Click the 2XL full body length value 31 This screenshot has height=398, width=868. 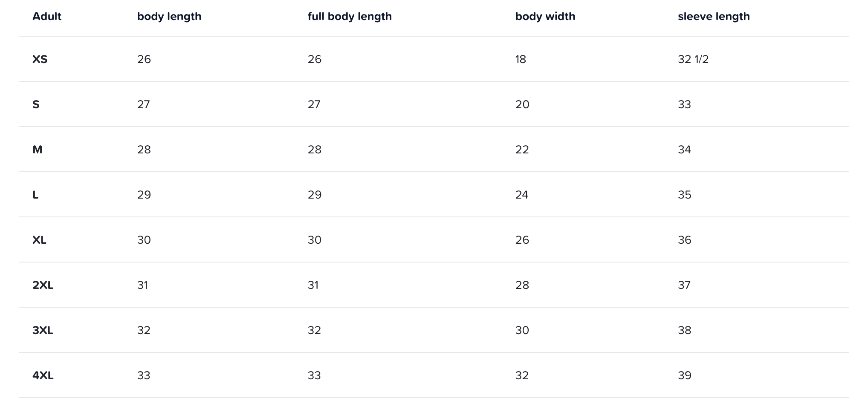point(313,285)
